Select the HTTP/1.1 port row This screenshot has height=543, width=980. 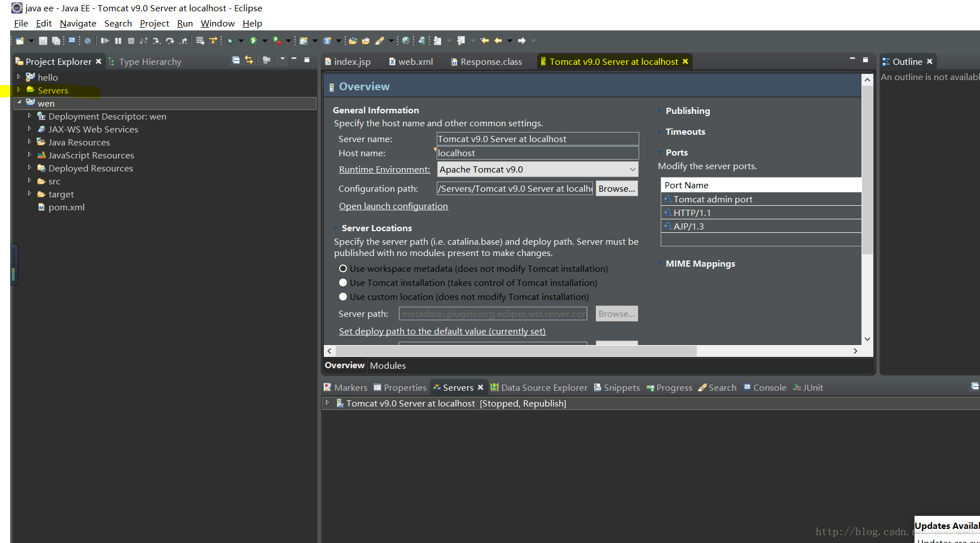click(761, 213)
